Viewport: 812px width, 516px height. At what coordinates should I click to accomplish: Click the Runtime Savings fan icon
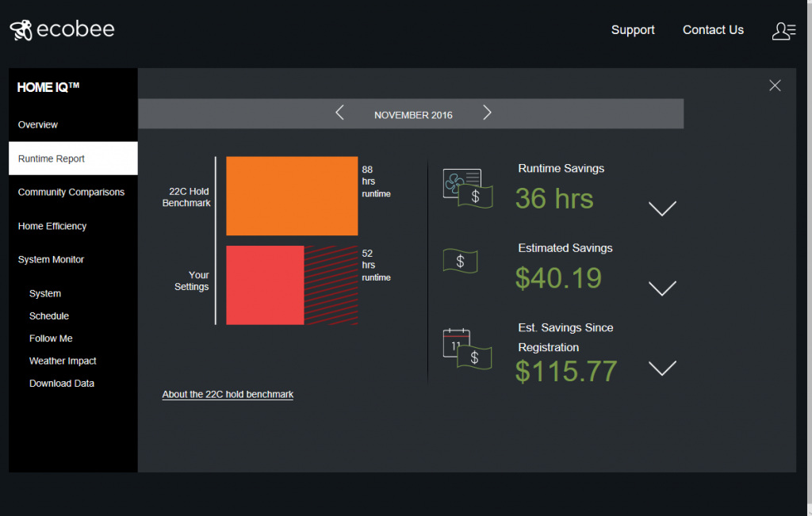468,189
